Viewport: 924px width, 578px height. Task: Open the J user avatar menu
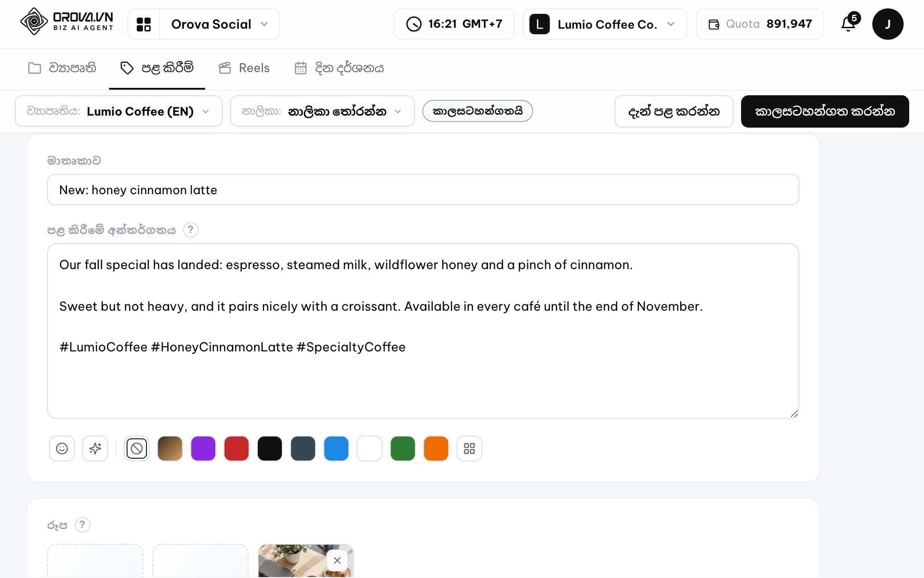888,24
